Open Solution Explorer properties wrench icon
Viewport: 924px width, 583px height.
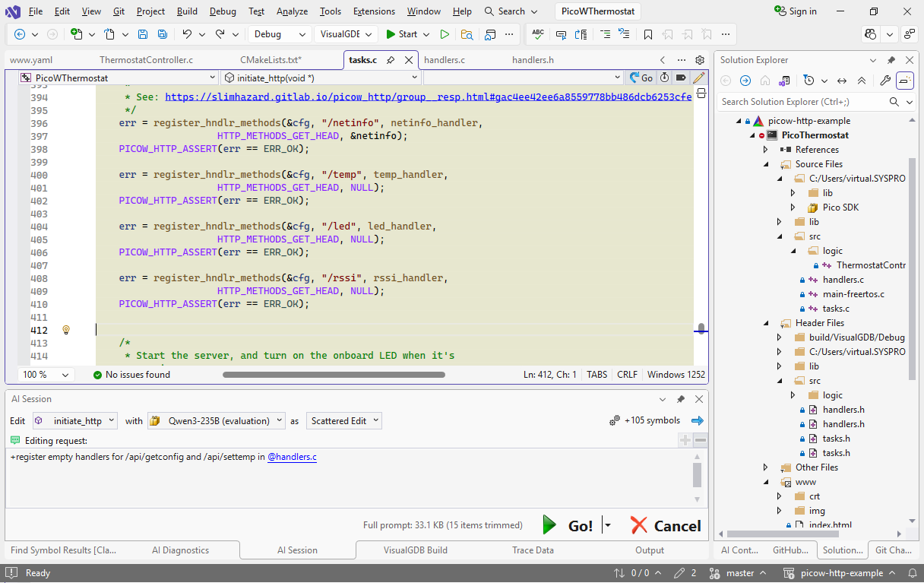coord(884,81)
